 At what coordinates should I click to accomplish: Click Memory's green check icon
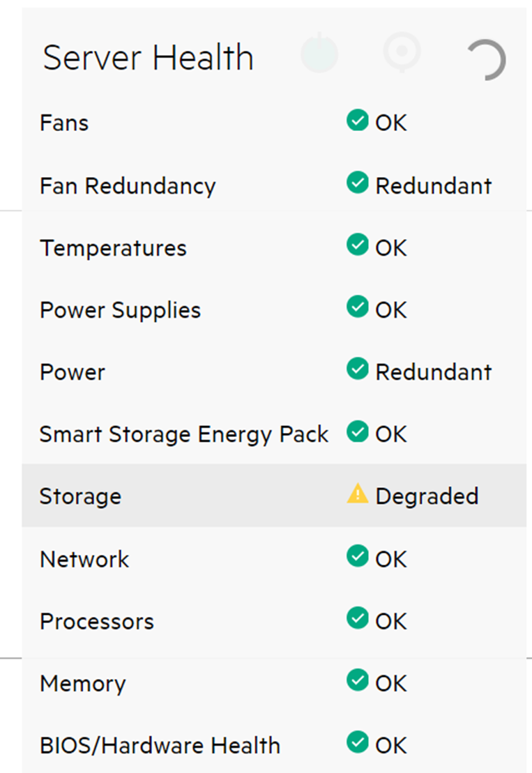pyautogui.click(x=358, y=680)
